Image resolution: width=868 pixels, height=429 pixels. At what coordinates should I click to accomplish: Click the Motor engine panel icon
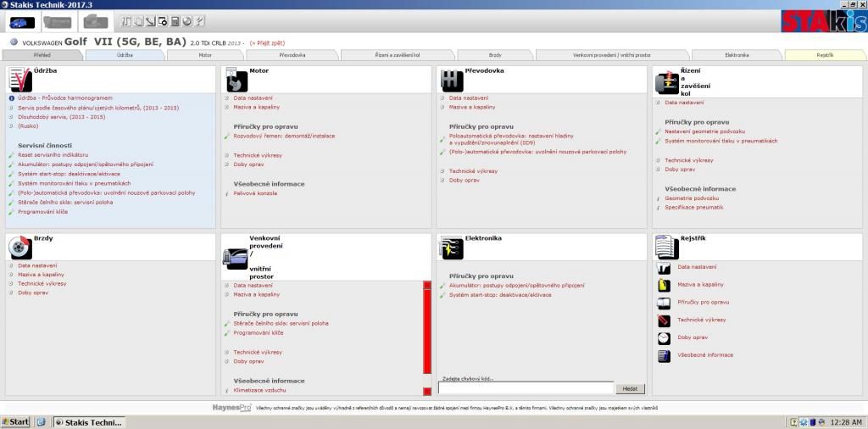pos(235,80)
